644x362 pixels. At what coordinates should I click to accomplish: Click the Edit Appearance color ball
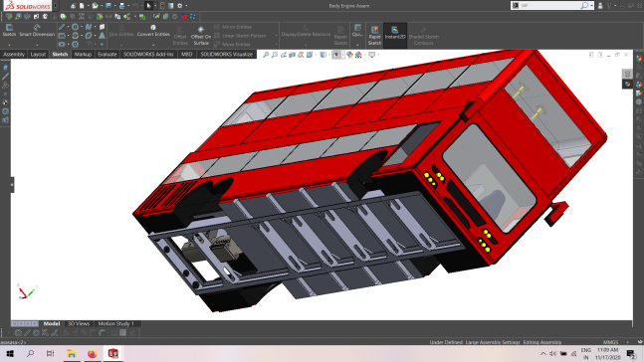[349, 55]
